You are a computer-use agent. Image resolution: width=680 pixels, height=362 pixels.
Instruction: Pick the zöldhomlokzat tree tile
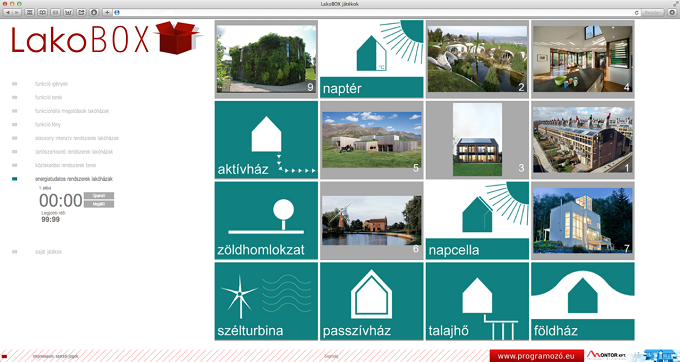click(x=266, y=220)
